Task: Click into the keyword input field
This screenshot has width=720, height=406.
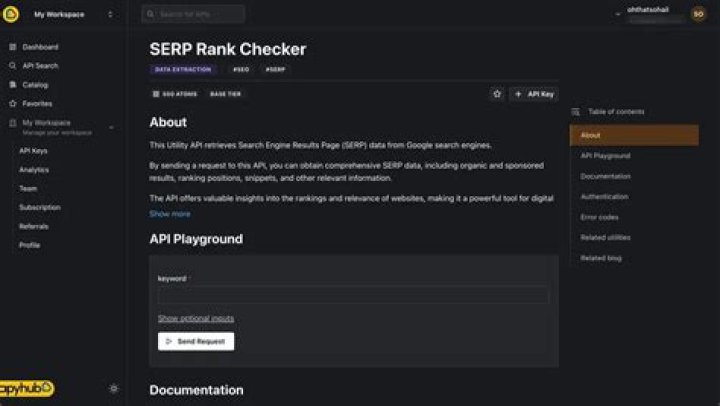Action: click(x=353, y=294)
